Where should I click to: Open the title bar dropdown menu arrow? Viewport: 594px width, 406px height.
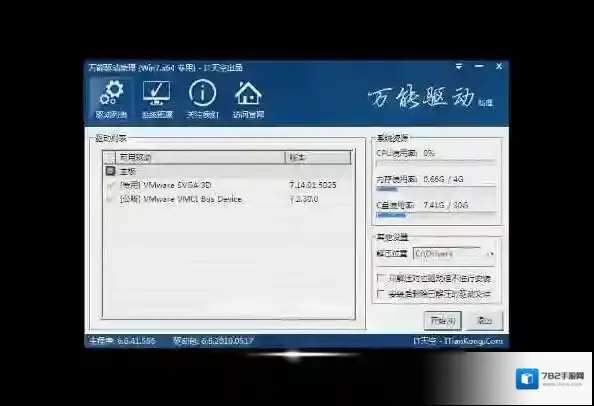[x=459, y=67]
